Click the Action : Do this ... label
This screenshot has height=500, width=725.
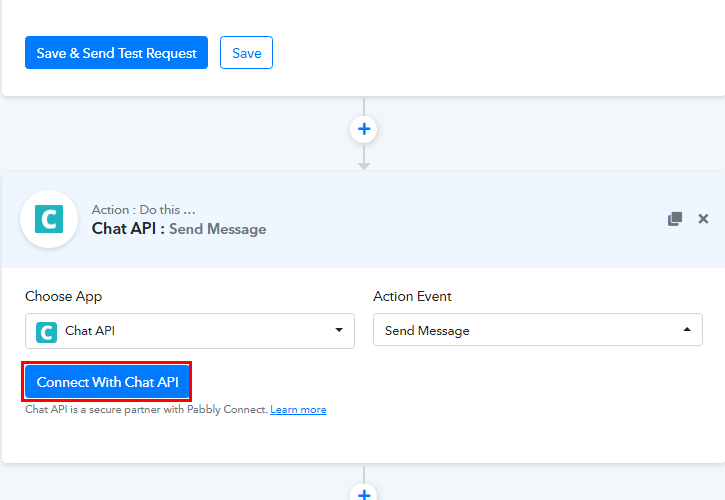pyautogui.click(x=143, y=210)
